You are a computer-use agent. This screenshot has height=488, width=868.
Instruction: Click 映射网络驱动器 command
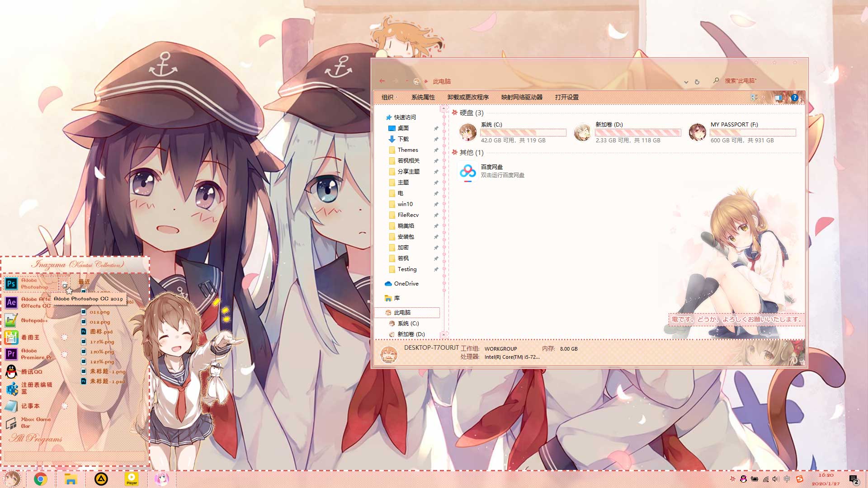pos(522,97)
